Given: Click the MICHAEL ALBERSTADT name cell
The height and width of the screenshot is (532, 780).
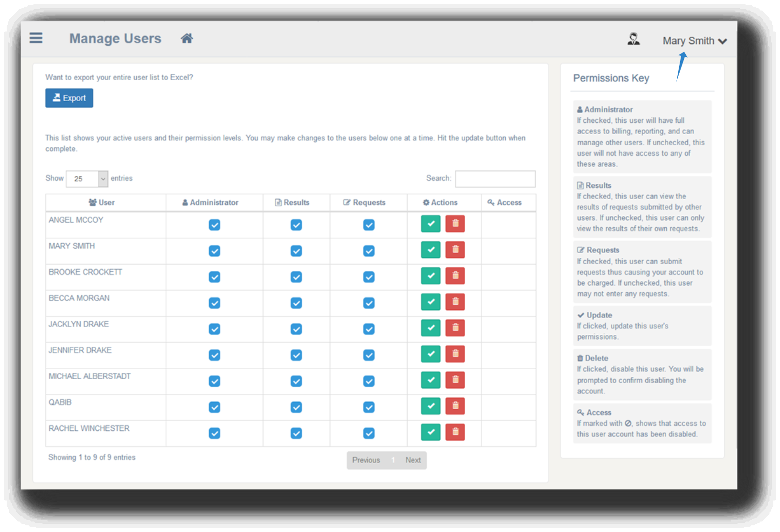Looking at the screenshot, I should [x=106, y=381].
